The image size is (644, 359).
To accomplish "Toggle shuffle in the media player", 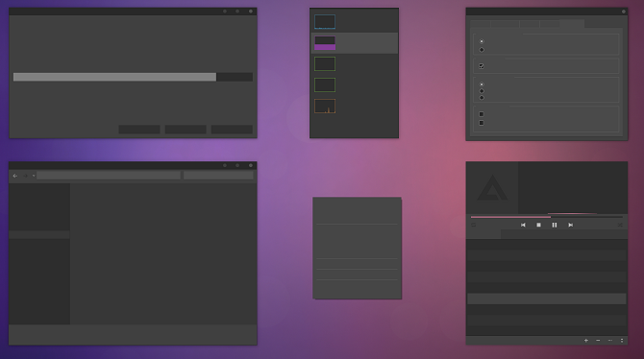I will point(620,225).
